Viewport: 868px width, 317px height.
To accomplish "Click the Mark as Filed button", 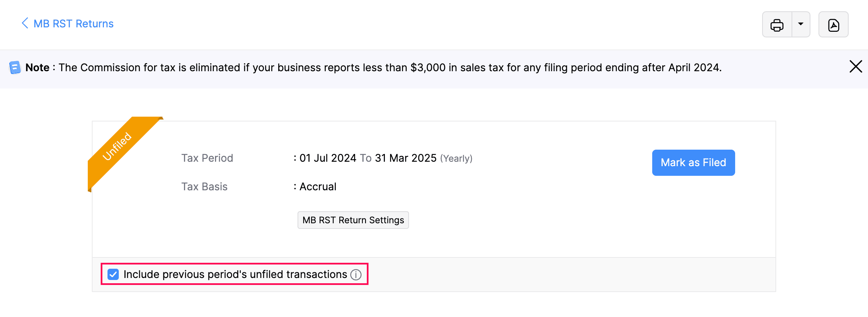I will tap(693, 163).
